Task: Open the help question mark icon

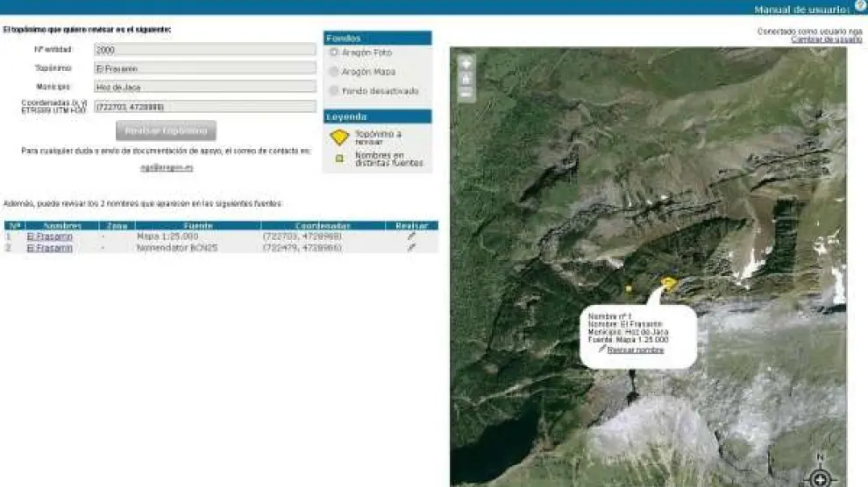Action: pyautogui.click(x=860, y=6)
